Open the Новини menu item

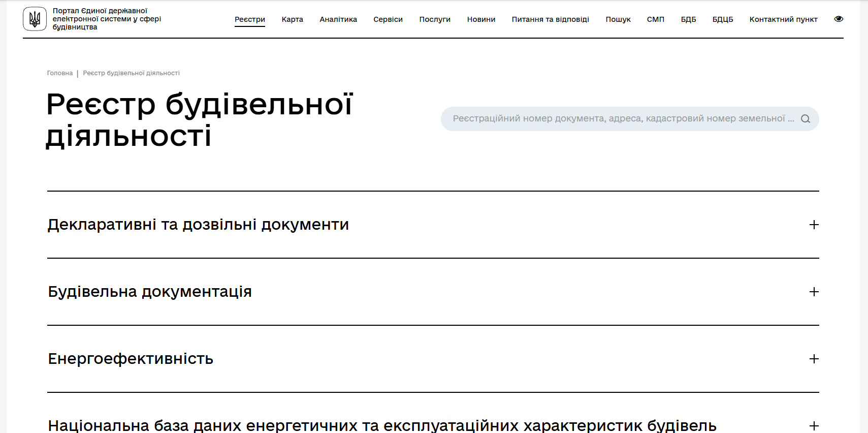coord(481,19)
